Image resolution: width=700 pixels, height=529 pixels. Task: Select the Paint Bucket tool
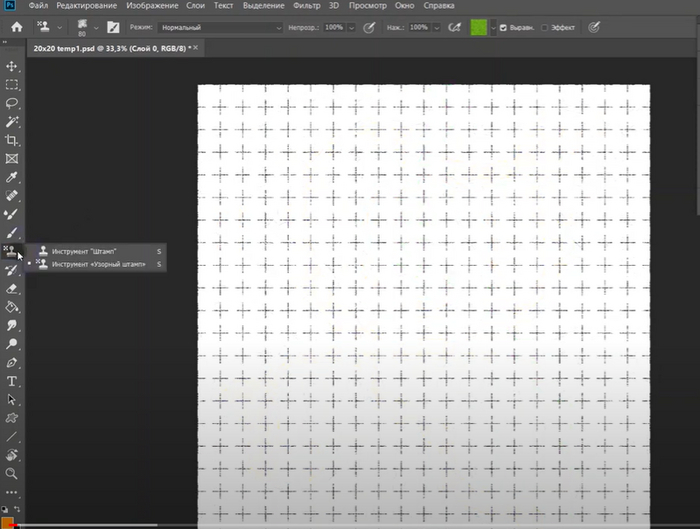[x=12, y=307]
